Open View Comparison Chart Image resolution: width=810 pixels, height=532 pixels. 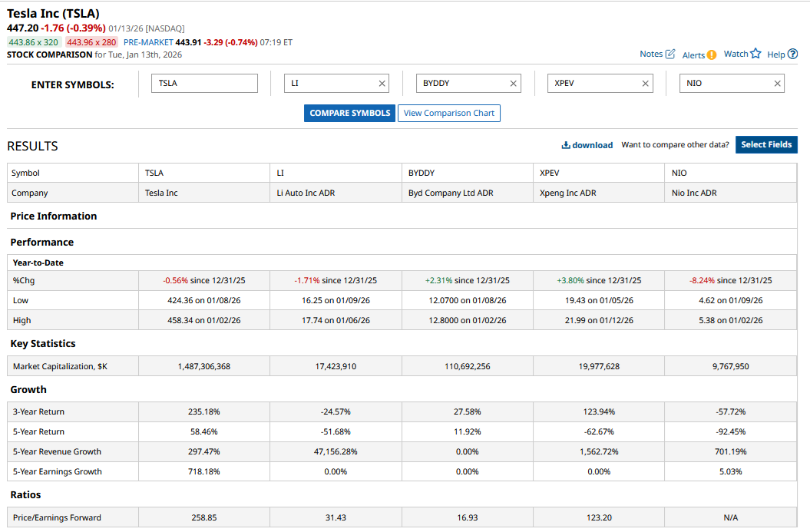click(449, 113)
